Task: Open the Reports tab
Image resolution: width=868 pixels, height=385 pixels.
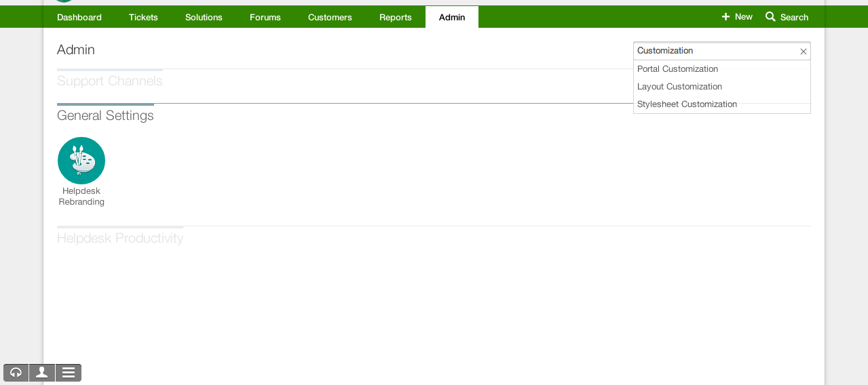Action: point(396,18)
